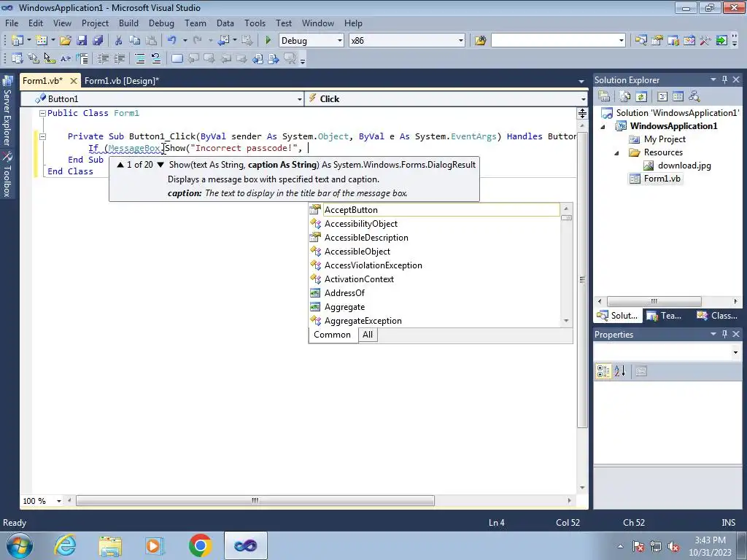Click the Open File folder icon
This screenshot has width=747, height=560.
pos(66,41)
